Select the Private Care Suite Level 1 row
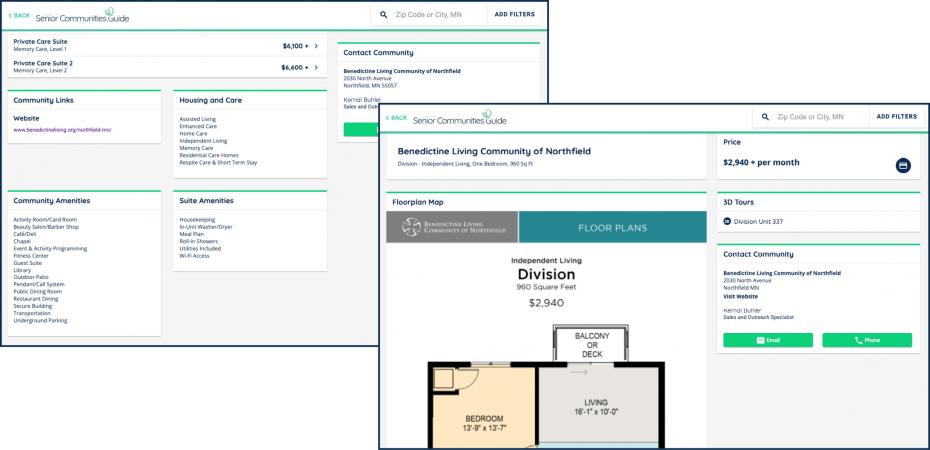Viewport: 930px width, 450px height. pyautogui.click(x=167, y=46)
